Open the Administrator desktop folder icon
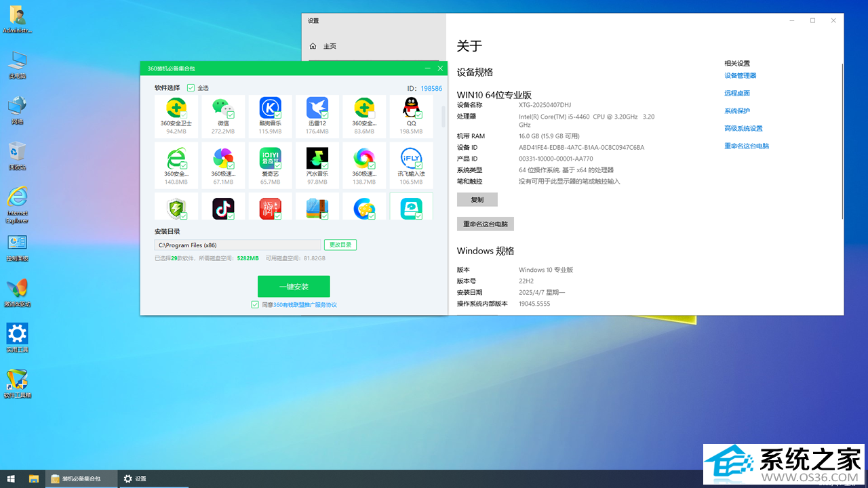Viewport: 868px width, 488px height. tap(17, 20)
